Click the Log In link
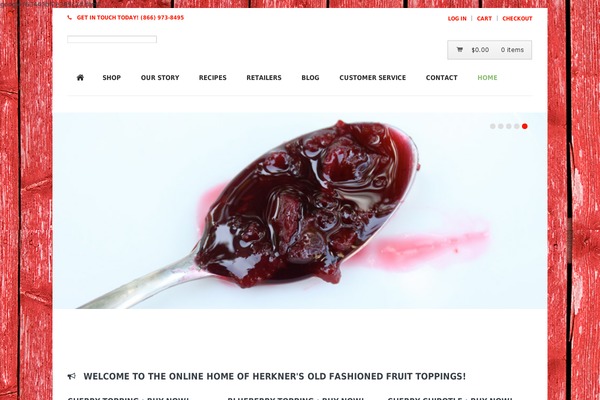Viewport: 600px width, 400px height. 457,18
